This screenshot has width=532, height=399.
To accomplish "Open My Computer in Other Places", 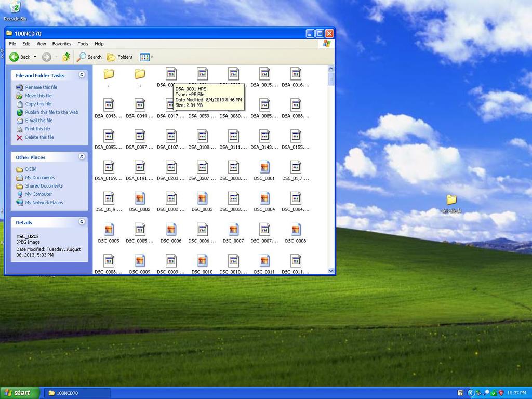I will tap(38, 194).
